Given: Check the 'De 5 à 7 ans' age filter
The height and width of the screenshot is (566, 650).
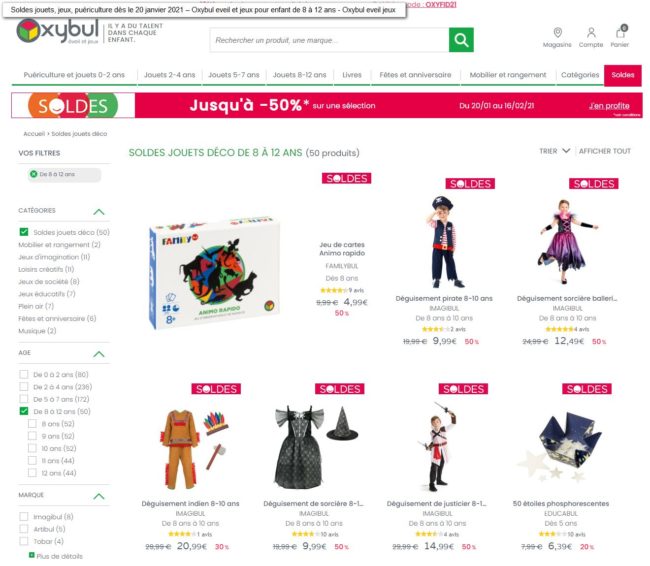Looking at the screenshot, I should coord(24,399).
